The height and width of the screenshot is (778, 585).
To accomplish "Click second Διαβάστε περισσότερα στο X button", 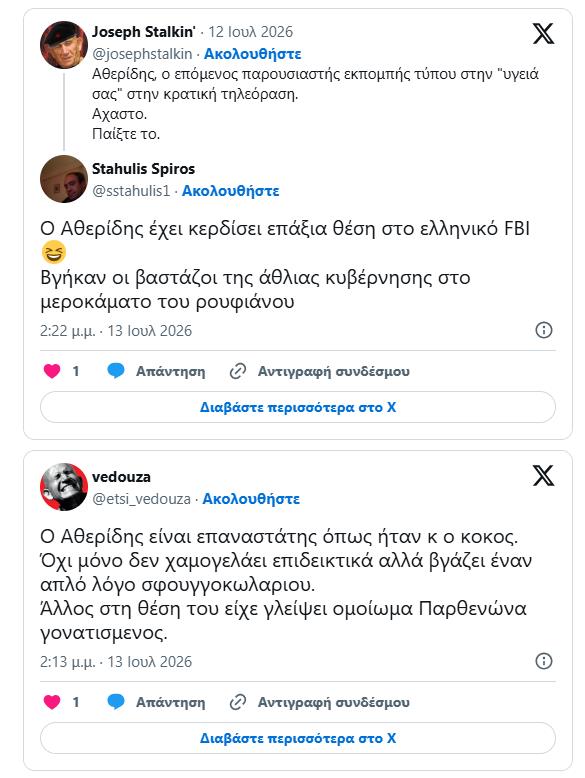I will (x=298, y=738).
